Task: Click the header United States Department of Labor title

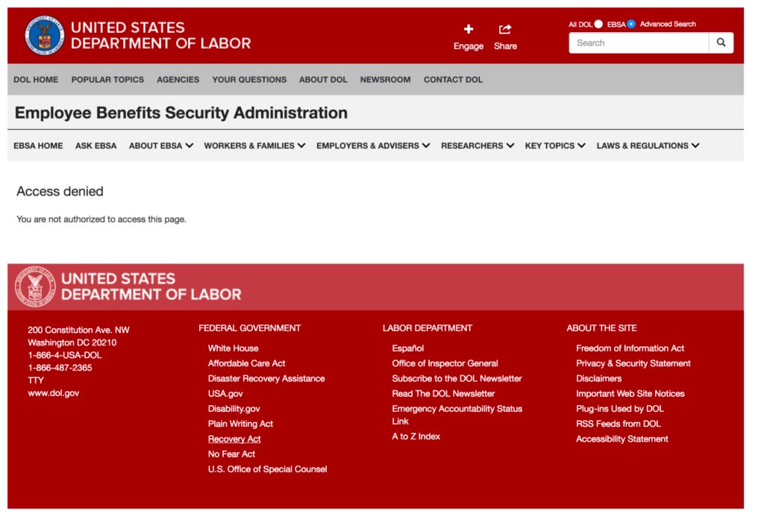Action: pos(161,35)
